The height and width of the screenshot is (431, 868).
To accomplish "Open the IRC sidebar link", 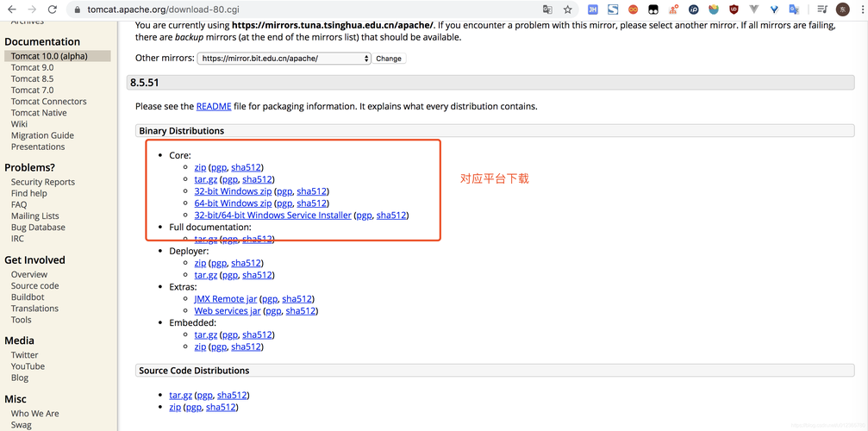I will tap(17, 239).
